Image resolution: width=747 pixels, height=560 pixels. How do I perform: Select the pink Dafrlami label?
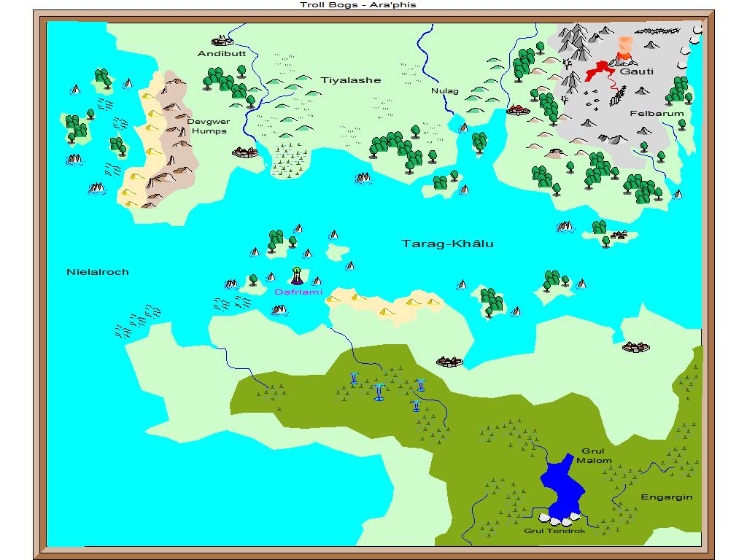[298, 292]
